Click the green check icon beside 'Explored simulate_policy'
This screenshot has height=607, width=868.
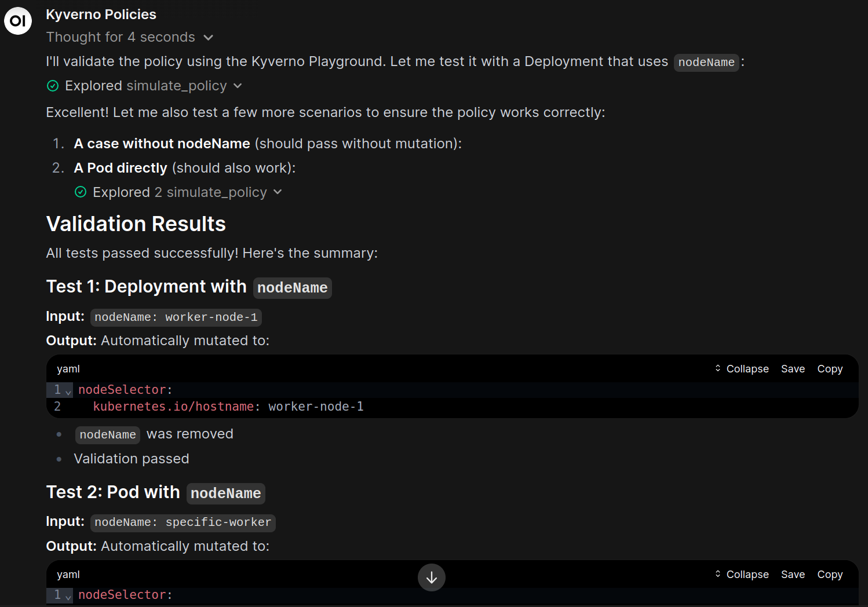(53, 86)
